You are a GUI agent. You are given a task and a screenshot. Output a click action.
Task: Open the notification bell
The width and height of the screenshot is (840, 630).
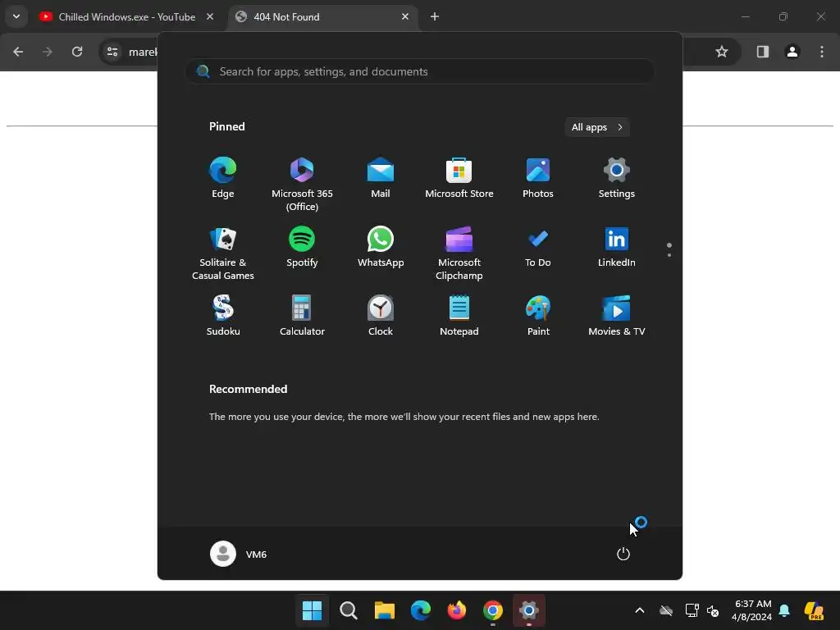(784, 610)
